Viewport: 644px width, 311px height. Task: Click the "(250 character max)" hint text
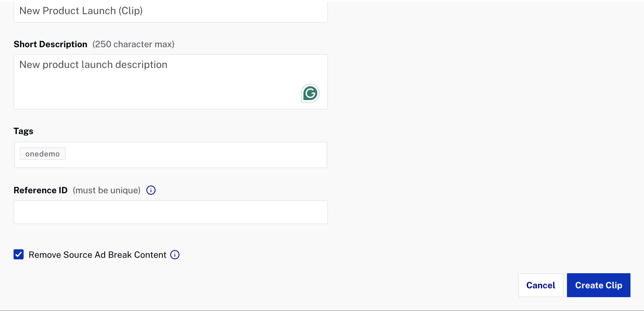tap(133, 44)
